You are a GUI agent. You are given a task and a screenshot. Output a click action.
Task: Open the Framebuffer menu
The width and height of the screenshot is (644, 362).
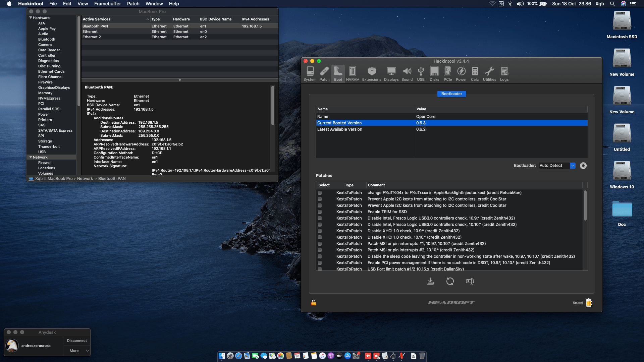(107, 4)
